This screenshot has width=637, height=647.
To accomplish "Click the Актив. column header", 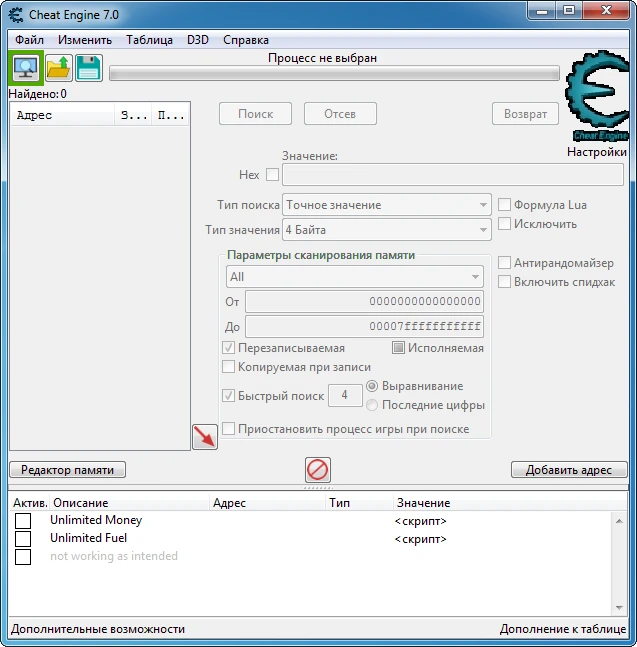I will (x=30, y=503).
